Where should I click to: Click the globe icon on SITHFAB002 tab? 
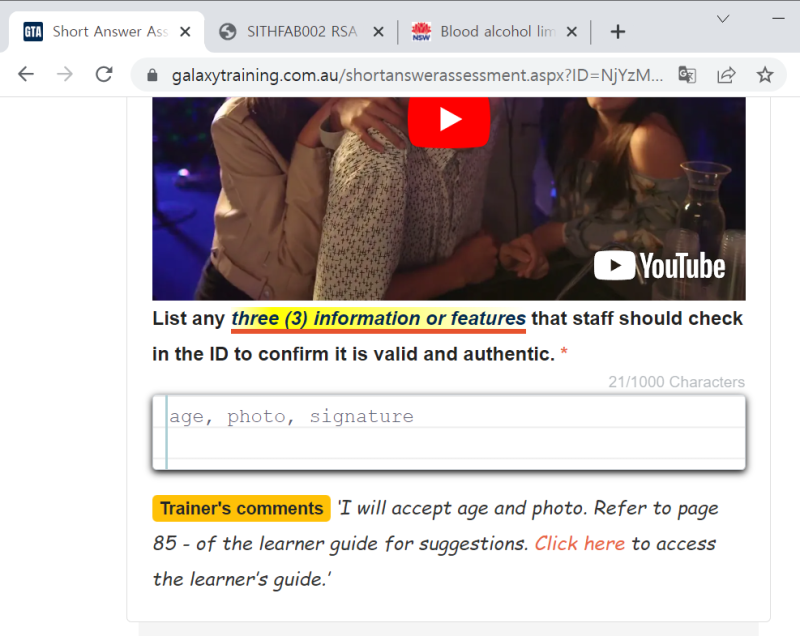[228, 32]
